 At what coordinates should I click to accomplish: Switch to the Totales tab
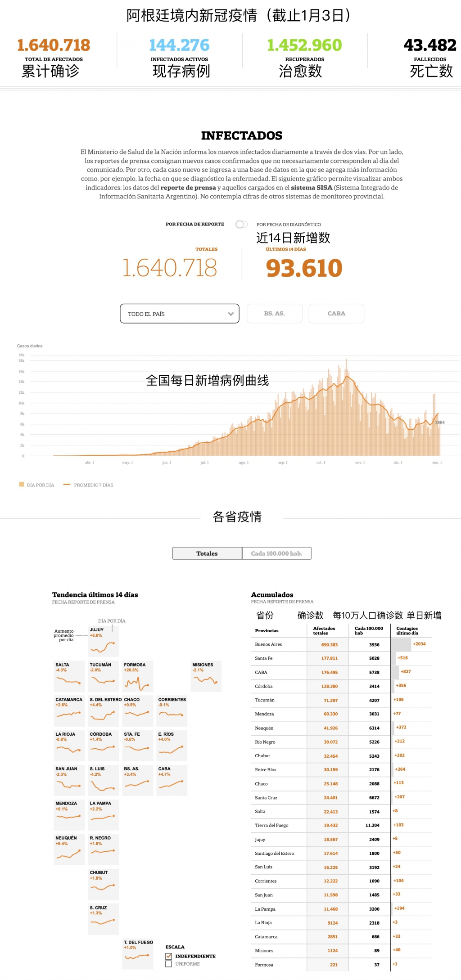tap(207, 553)
